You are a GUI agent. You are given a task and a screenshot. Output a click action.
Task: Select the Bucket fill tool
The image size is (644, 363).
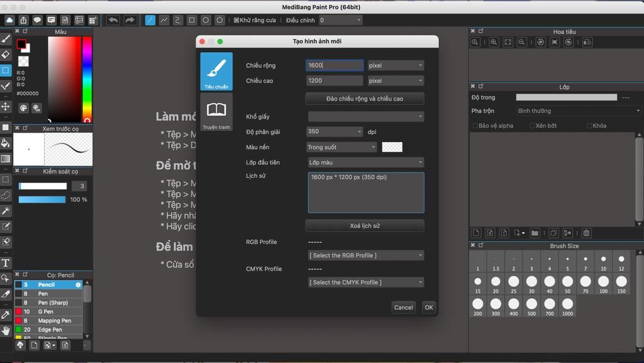[6, 143]
